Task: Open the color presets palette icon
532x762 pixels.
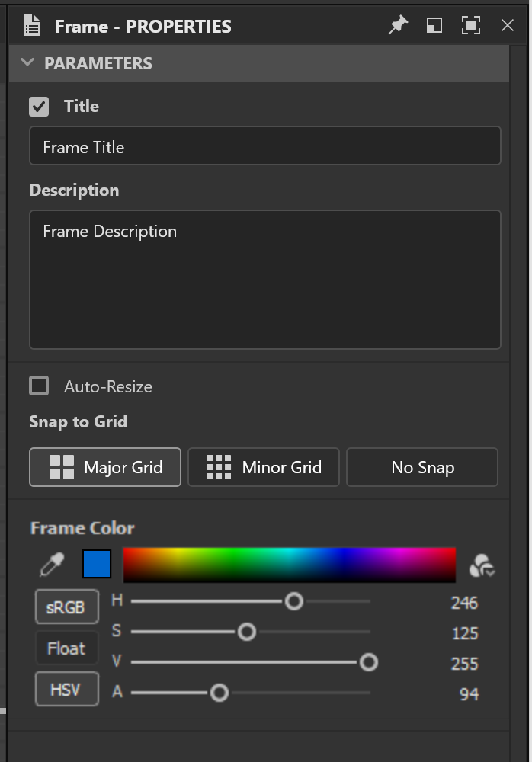Action: [x=482, y=565]
